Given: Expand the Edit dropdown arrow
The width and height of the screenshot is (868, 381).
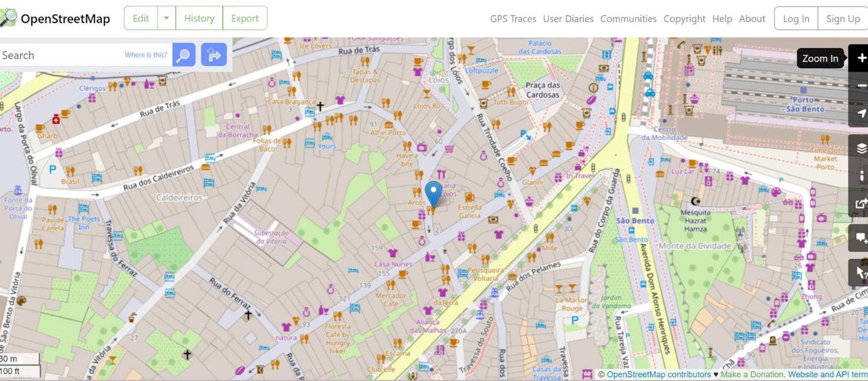Looking at the screenshot, I should (x=166, y=18).
